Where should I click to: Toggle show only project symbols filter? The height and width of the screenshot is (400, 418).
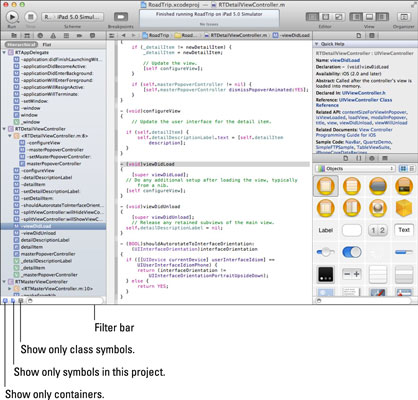pos(13,300)
